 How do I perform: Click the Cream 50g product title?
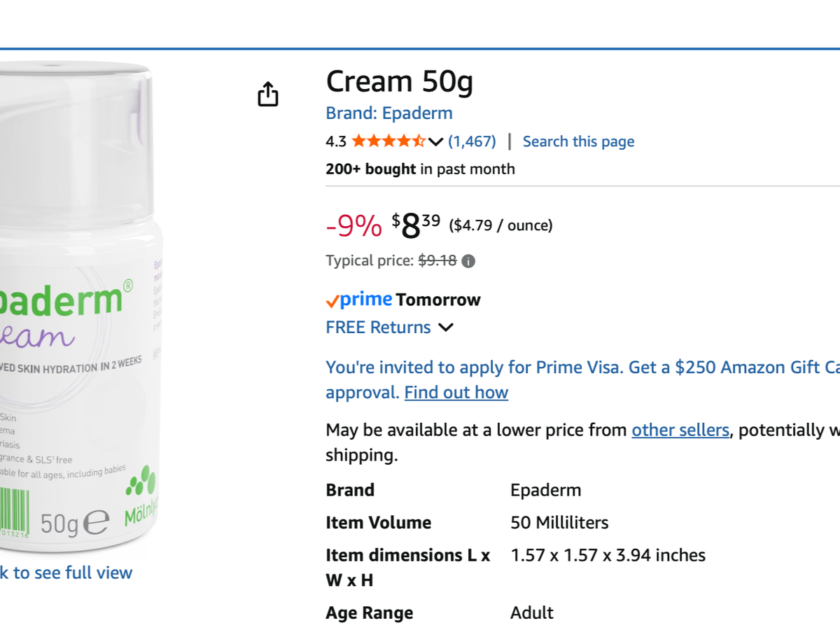[x=399, y=82]
